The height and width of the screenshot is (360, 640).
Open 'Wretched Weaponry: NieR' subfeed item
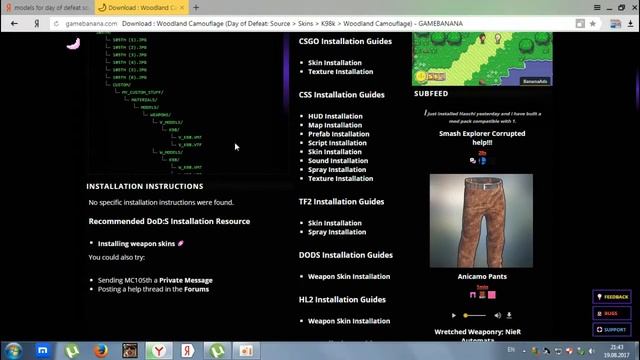point(478,336)
